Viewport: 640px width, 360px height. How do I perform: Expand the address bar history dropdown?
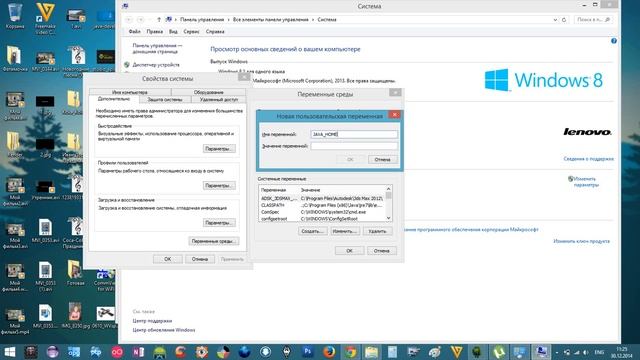coord(555,20)
